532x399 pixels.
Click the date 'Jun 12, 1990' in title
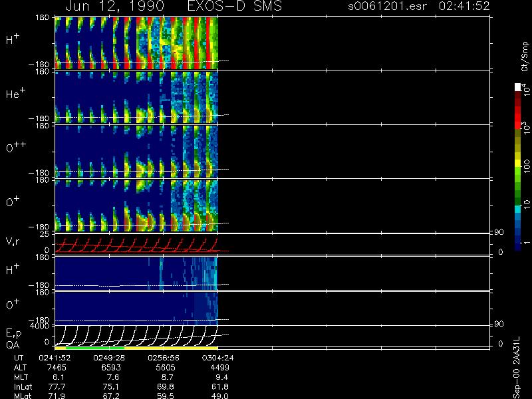(114, 6)
